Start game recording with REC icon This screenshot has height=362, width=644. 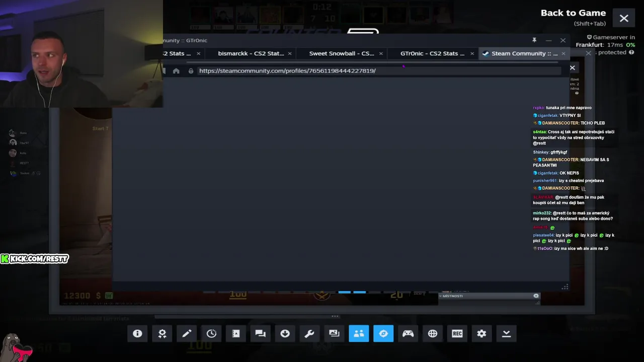(x=457, y=333)
